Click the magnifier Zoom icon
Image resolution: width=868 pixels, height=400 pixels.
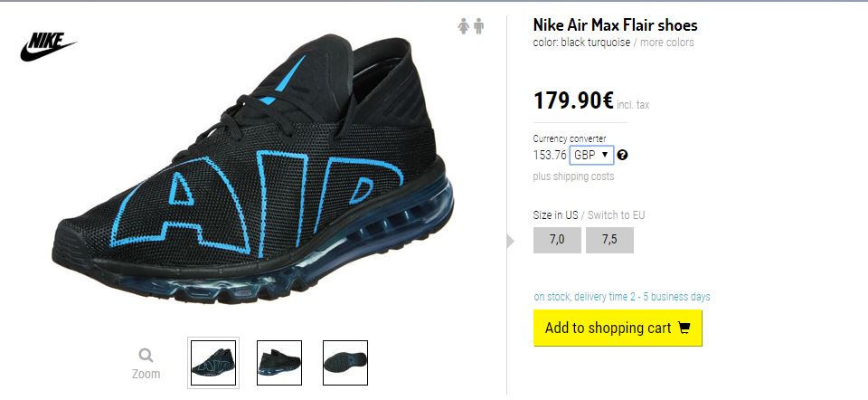146,355
